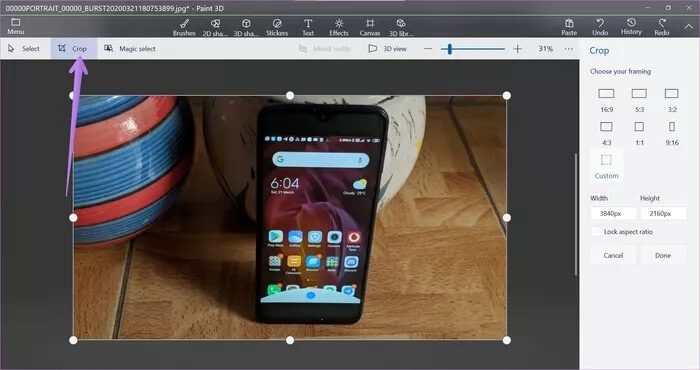Activate the Crop tool
The image size is (700, 370).
coord(74,49)
